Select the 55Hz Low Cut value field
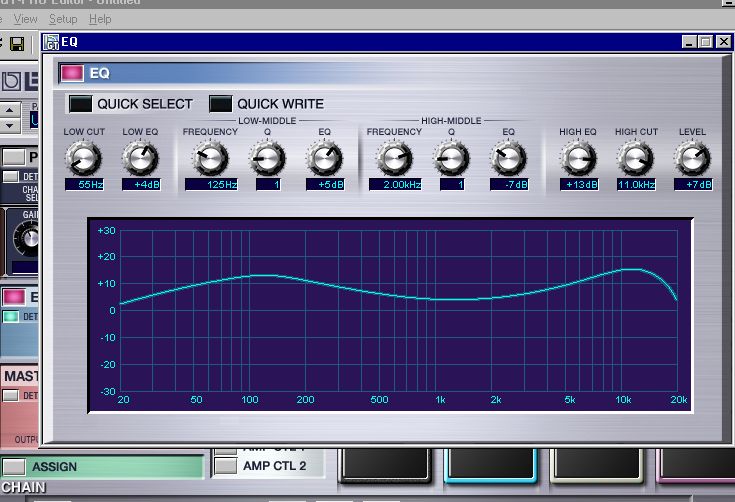 [84, 185]
